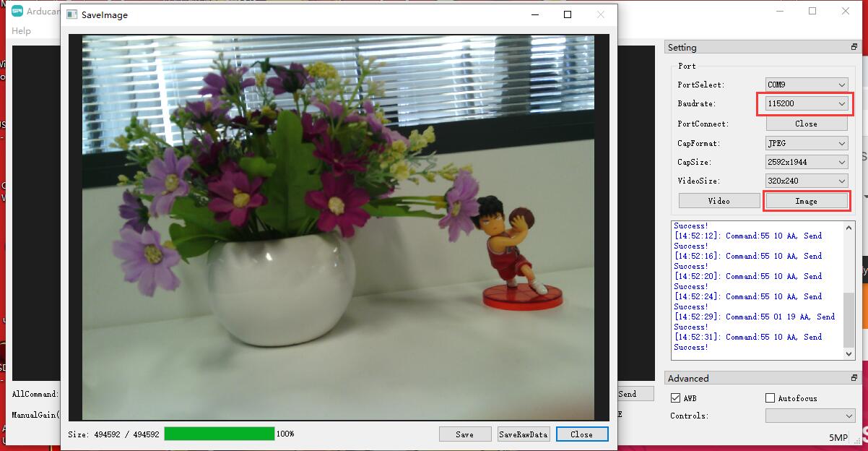Click the Image capture button
The height and width of the screenshot is (451, 868).
click(806, 201)
